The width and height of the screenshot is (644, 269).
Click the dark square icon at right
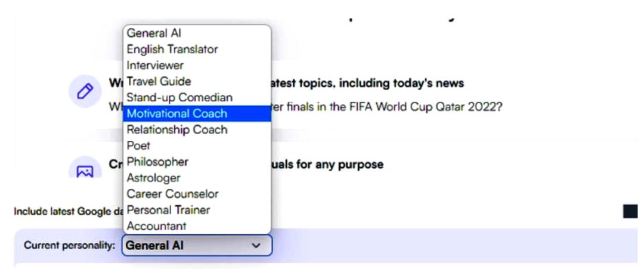630,211
